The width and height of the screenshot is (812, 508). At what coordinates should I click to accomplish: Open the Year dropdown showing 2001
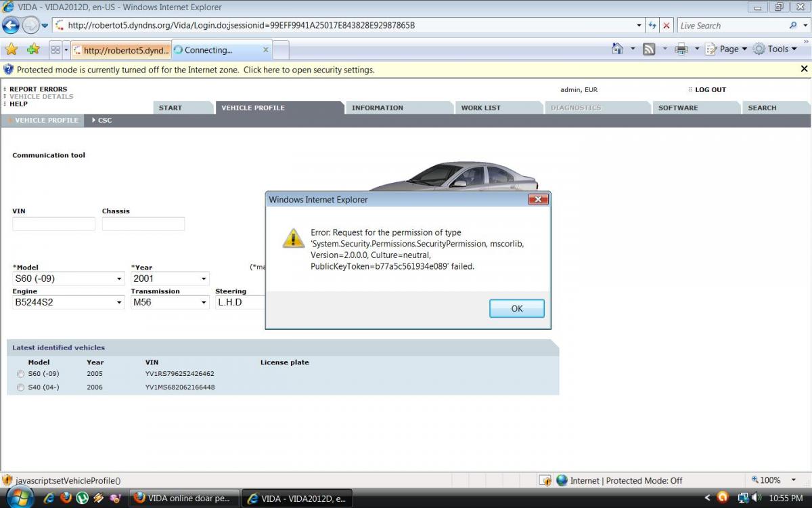click(171, 278)
